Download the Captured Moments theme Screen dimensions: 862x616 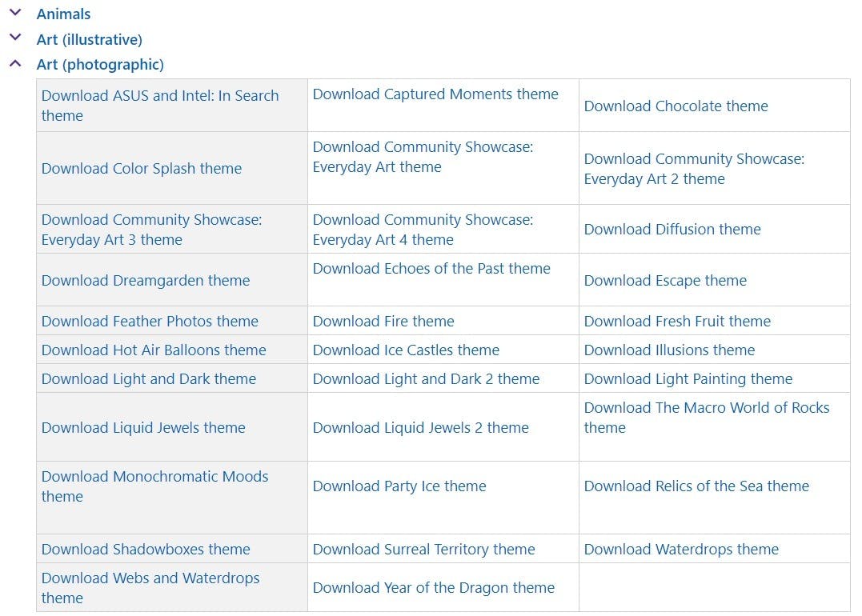[x=435, y=94]
